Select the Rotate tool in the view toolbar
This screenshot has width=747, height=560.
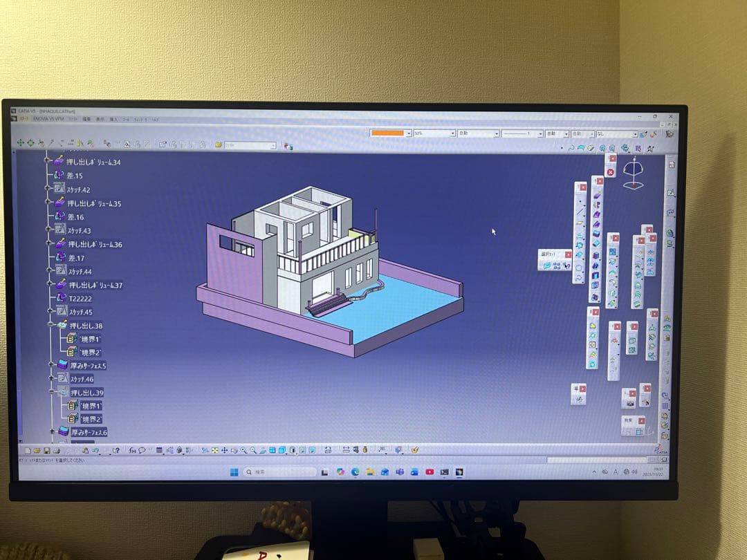click(234, 449)
